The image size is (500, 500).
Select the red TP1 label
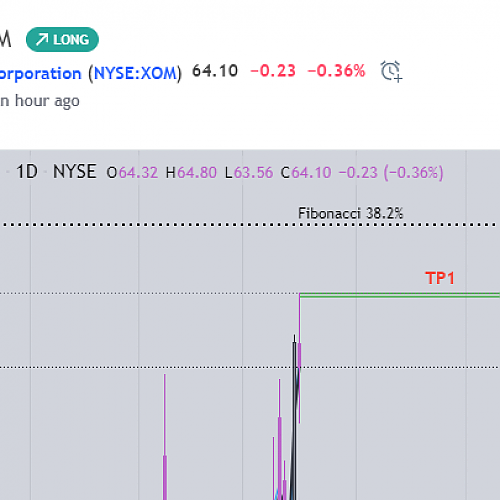coord(440,278)
